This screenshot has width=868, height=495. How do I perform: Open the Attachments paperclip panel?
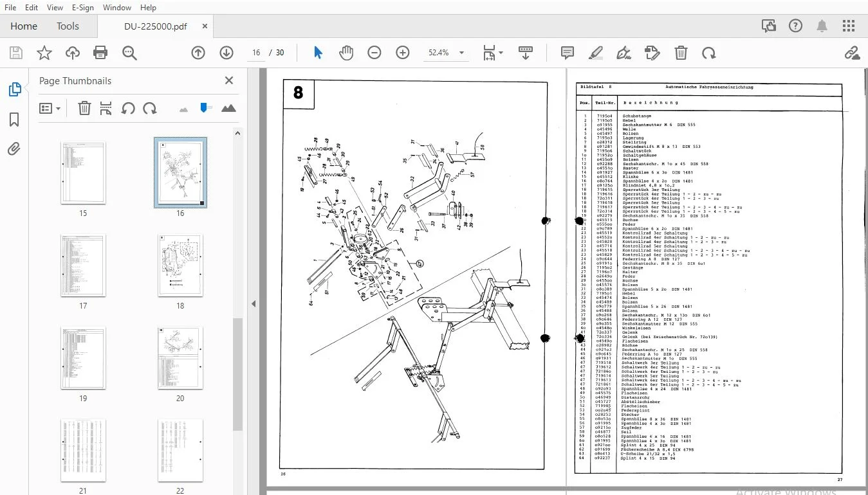coord(14,149)
